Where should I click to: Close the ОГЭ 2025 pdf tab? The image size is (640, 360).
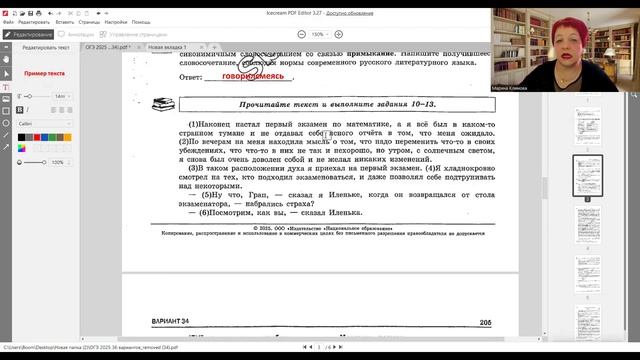[x=138, y=47]
